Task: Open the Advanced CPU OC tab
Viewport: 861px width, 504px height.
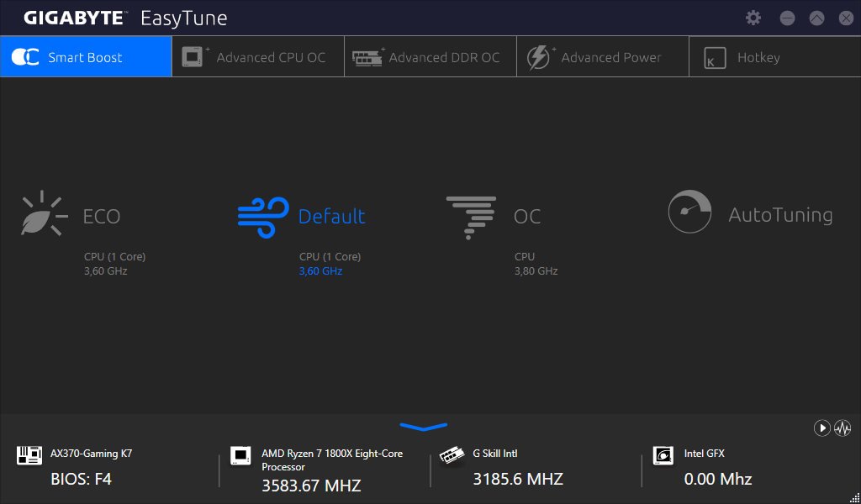Action: (x=258, y=57)
